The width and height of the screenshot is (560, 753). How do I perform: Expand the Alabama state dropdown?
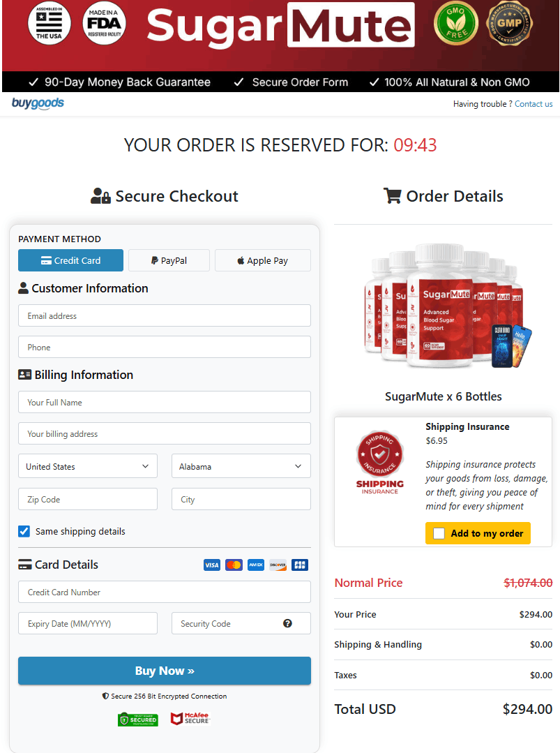tap(241, 466)
